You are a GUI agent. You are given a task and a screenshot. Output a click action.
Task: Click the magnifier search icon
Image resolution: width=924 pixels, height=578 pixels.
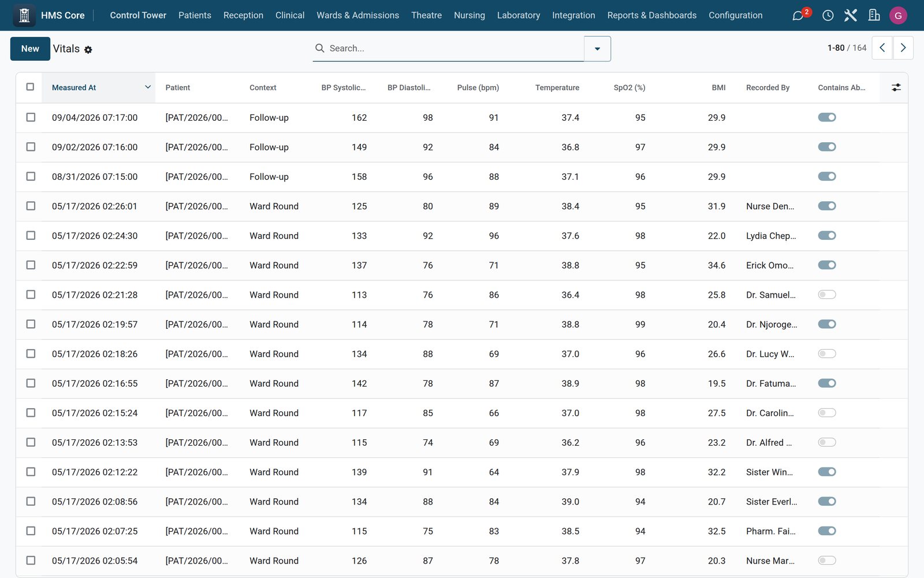(319, 48)
